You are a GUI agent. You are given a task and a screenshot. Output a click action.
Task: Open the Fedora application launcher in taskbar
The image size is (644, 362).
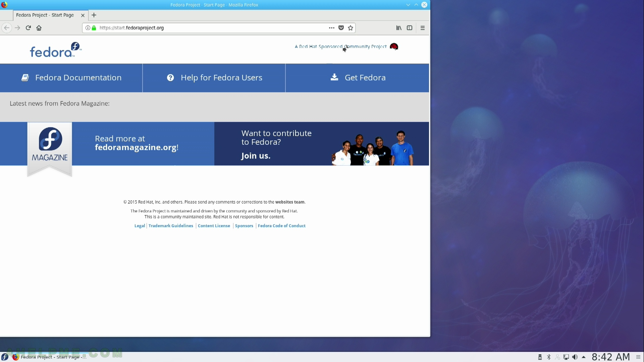coord(5,357)
